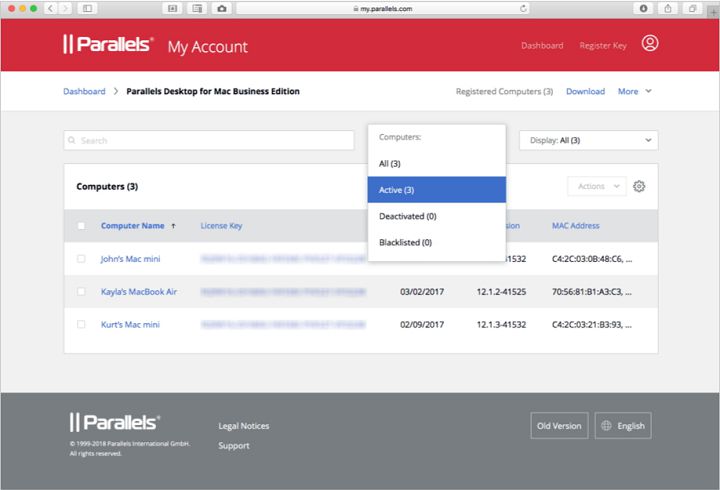Click the globe icon on the English button
Screen dimensions: 720x490
coord(606,426)
